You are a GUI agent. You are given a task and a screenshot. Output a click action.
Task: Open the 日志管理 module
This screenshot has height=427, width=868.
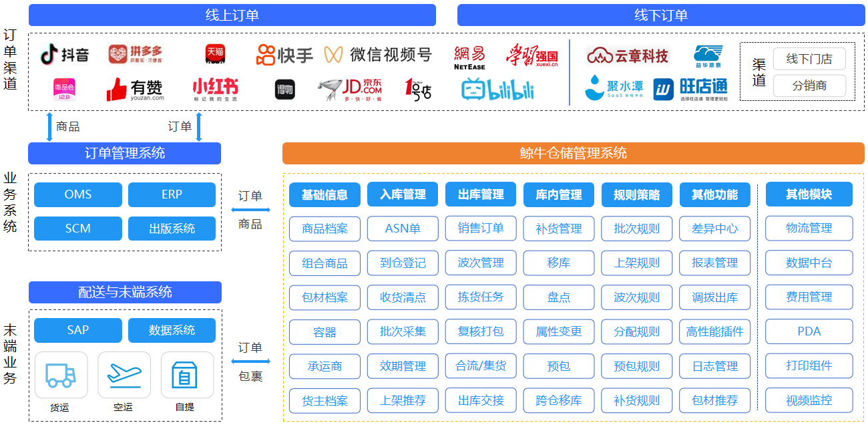[715, 366]
